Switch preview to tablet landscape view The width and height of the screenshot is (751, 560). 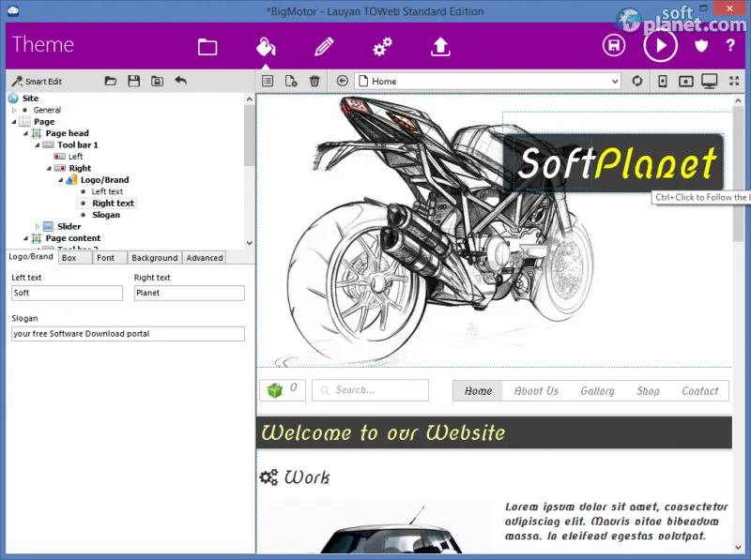pos(686,82)
